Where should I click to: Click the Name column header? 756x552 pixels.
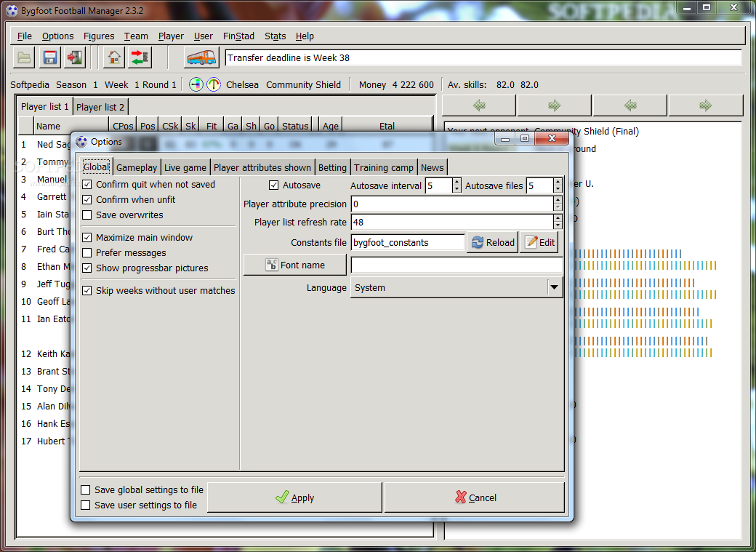[x=71, y=126]
